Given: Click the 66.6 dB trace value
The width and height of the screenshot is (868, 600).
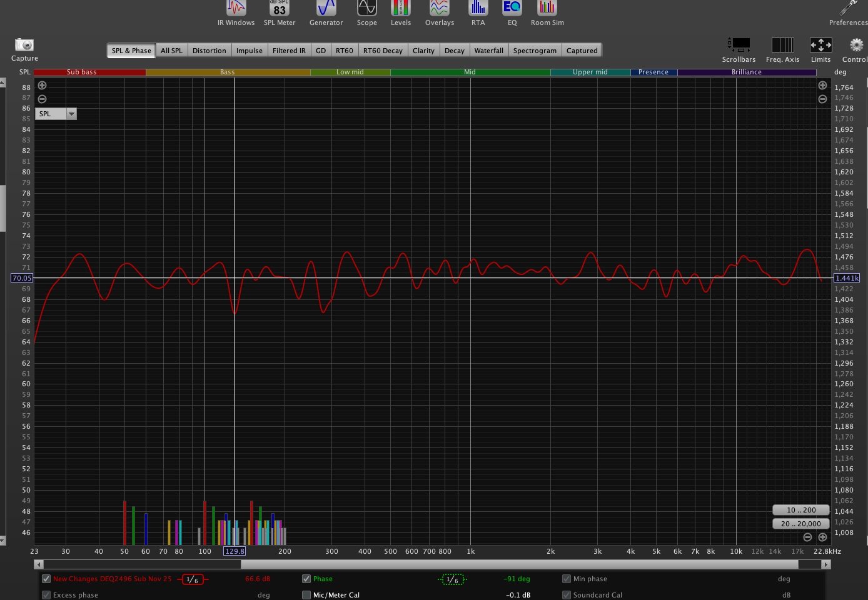Looking at the screenshot, I should [258, 579].
